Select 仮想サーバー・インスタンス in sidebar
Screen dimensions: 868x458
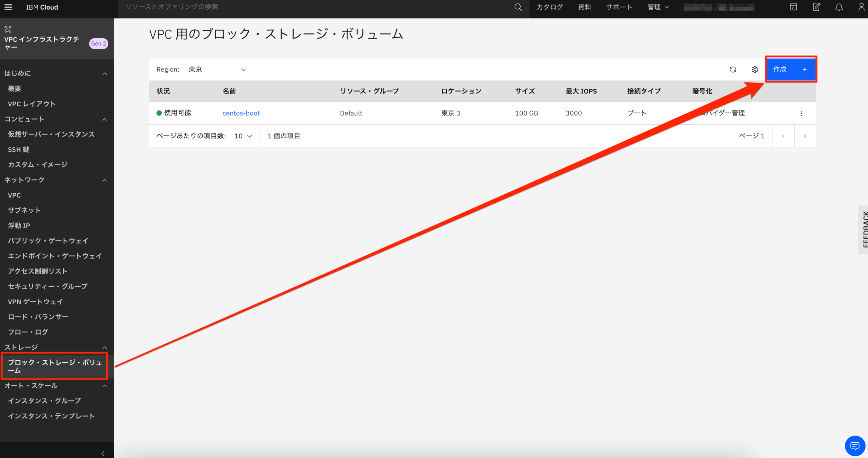pyautogui.click(x=51, y=134)
